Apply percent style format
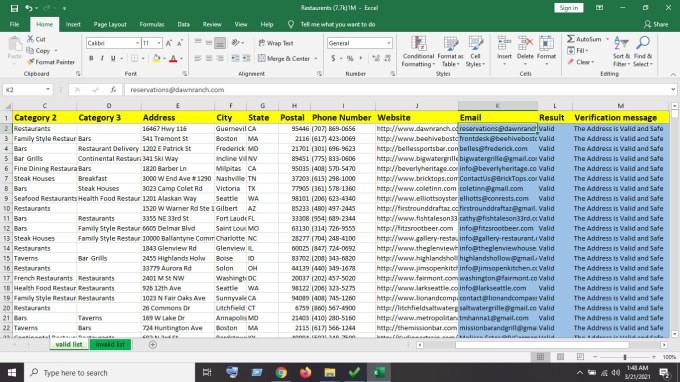680x382 pixels. (350, 58)
